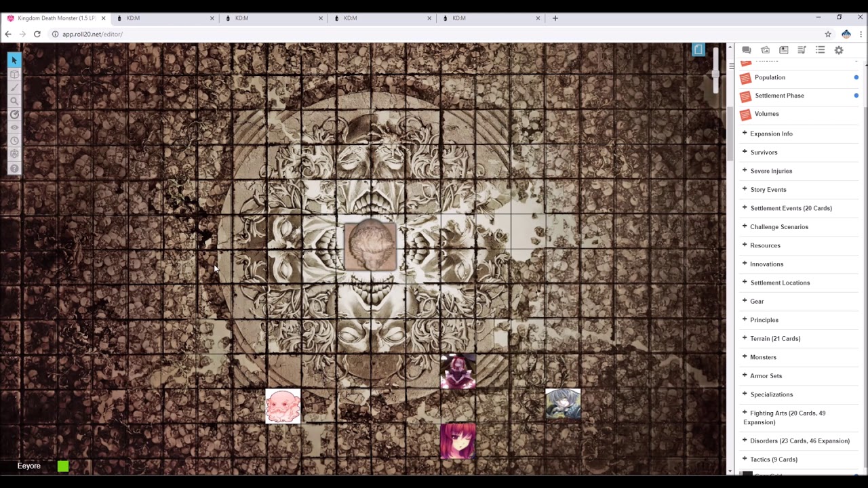Click the Eeyore player name
868x488 pixels.
pos(29,466)
